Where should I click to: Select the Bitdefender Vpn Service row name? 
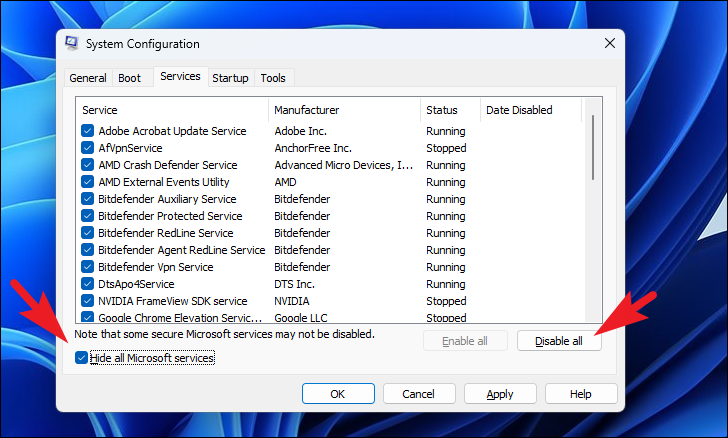point(156,267)
